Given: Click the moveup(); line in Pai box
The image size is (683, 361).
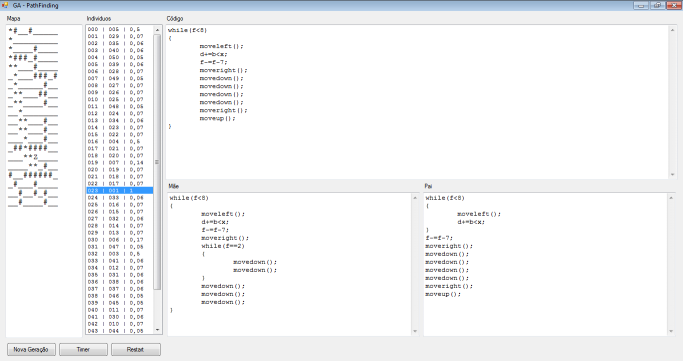Looking at the screenshot, I should coord(443,294).
